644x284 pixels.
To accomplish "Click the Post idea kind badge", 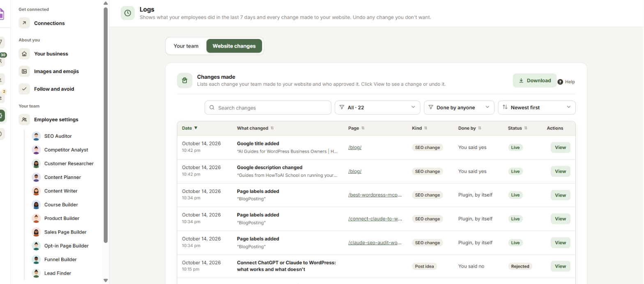I will pos(424,266).
